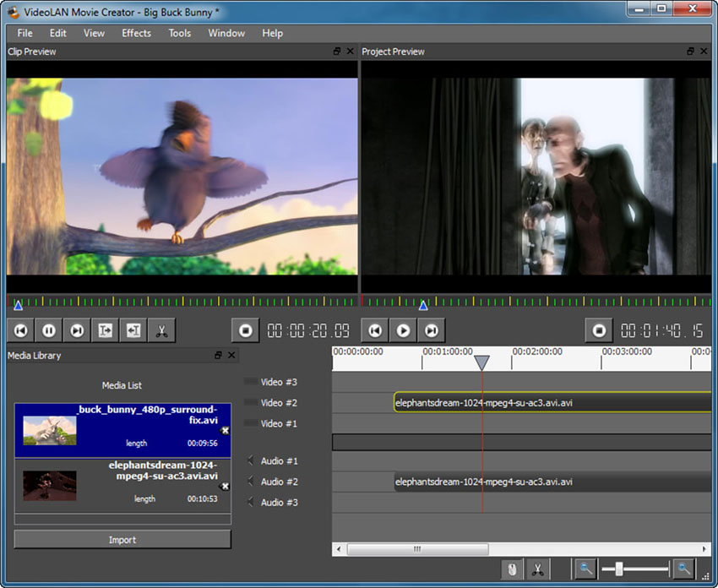This screenshot has width=718, height=588.
Task: Click the mark-out icon under Clip Preview
Action: 133,329
